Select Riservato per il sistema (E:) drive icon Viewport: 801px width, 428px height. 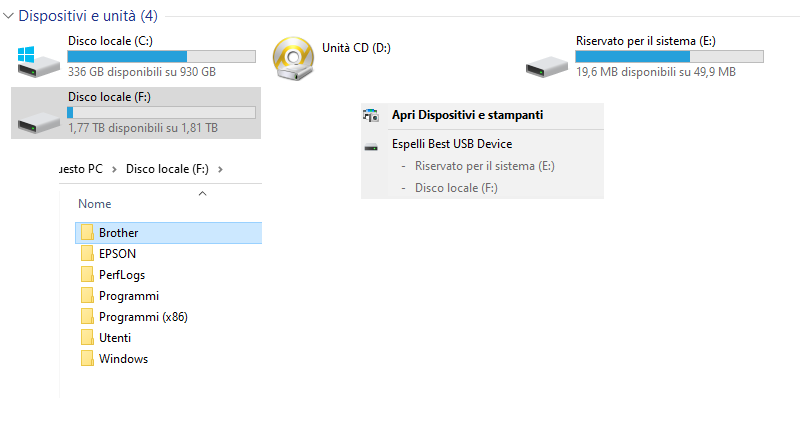click(x=547, y=67)
